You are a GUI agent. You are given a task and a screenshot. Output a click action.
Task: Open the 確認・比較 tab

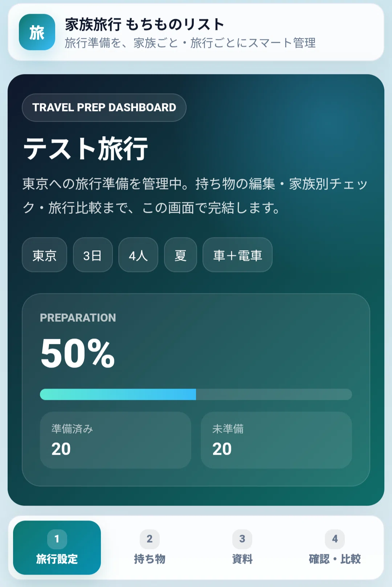click(335, 548)
